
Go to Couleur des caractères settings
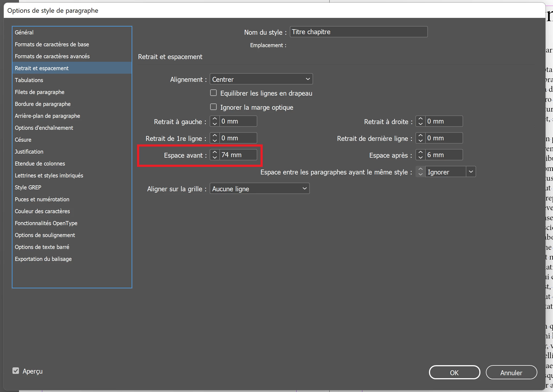pyautogui.click(x=42, y=211)
